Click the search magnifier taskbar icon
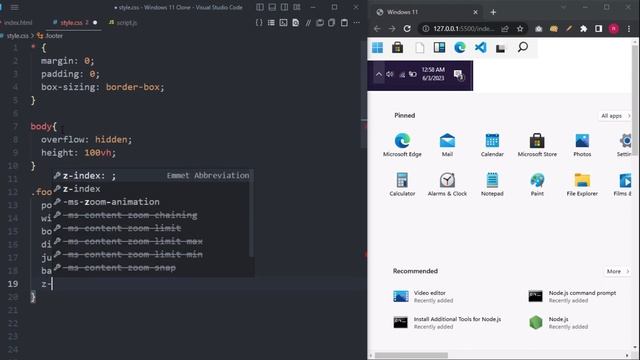640x360 pixels. [523, 47]
